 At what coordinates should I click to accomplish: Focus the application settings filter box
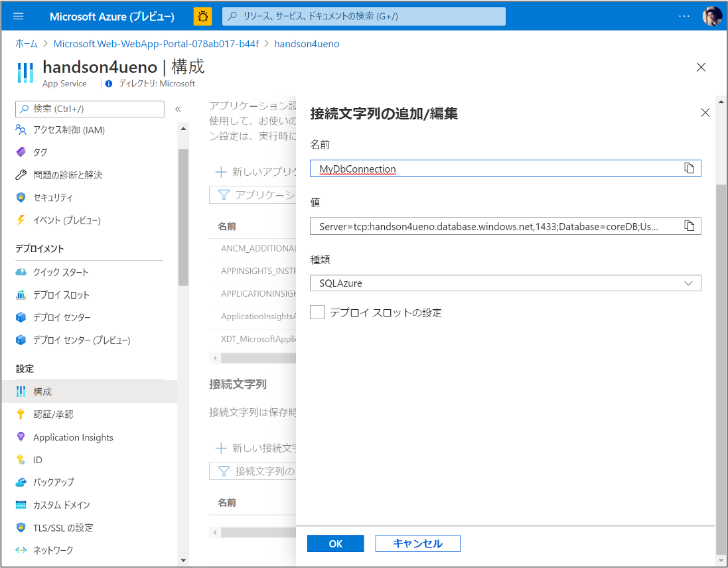(253, 195)
